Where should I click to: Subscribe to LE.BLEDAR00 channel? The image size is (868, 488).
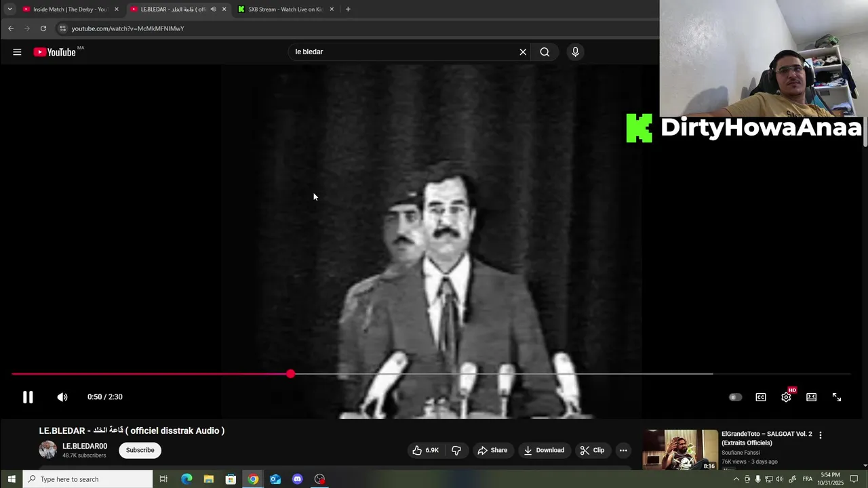(x=140, y=450)
